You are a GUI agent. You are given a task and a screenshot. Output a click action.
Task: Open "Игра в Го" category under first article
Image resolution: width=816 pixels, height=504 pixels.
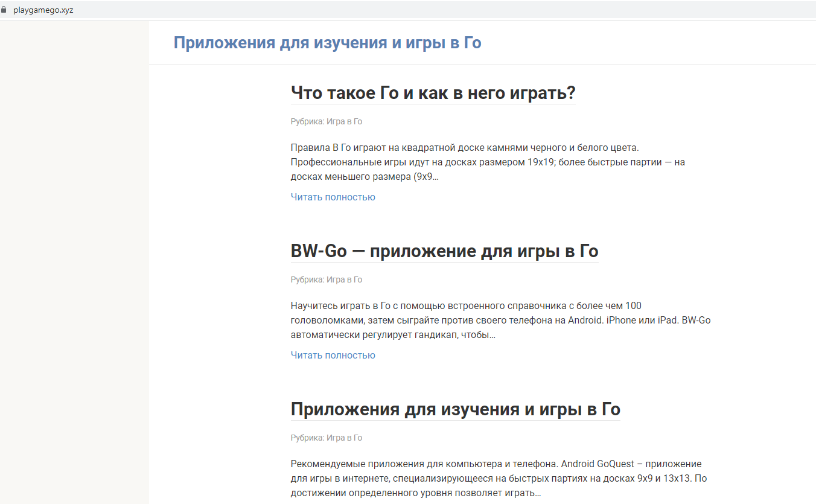click(x=344, y=121)
